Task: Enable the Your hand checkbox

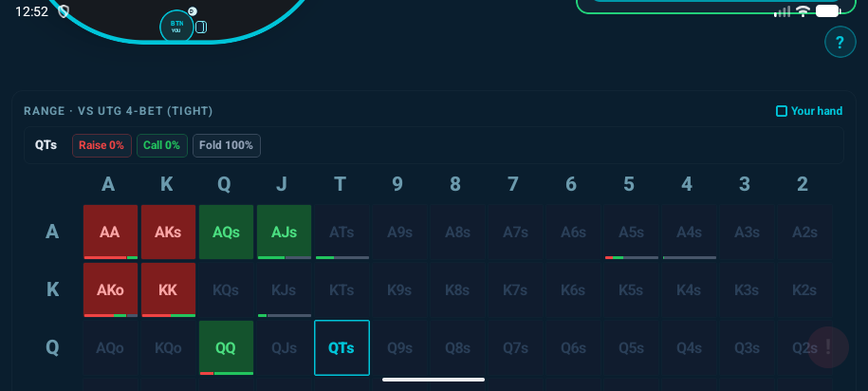Action: (x=782, y=111)
